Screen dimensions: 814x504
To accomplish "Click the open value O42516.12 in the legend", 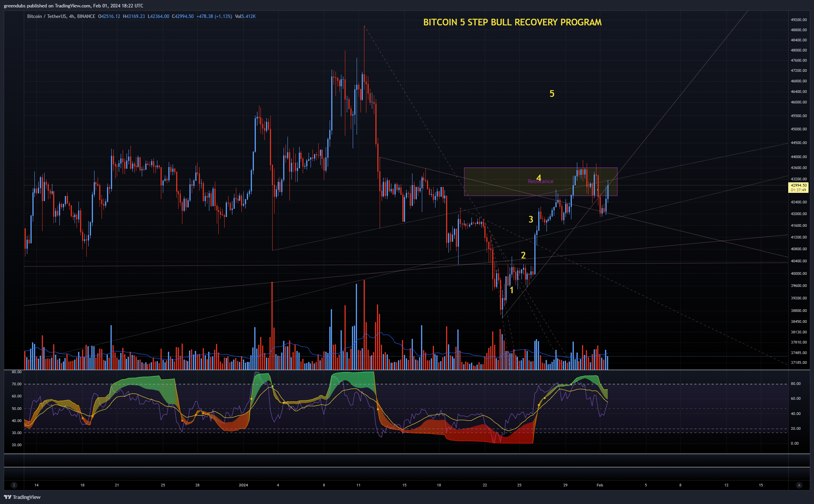I will click(109, 16).
